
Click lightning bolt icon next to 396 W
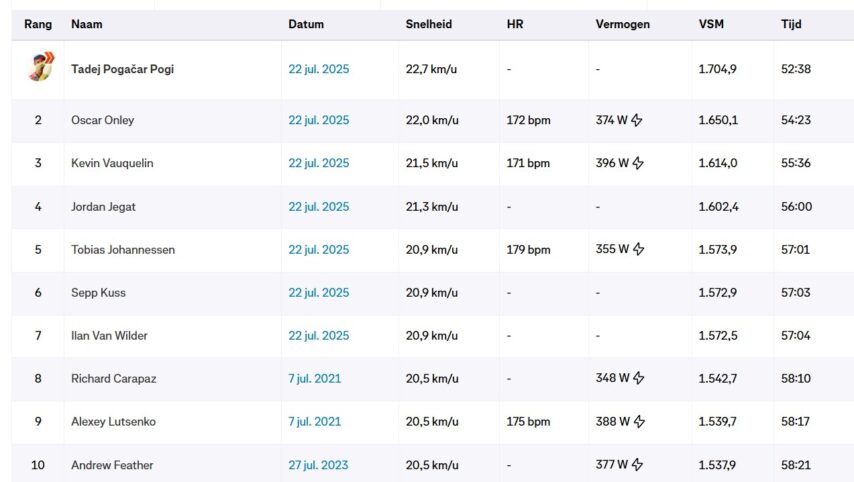click(637, 164)
